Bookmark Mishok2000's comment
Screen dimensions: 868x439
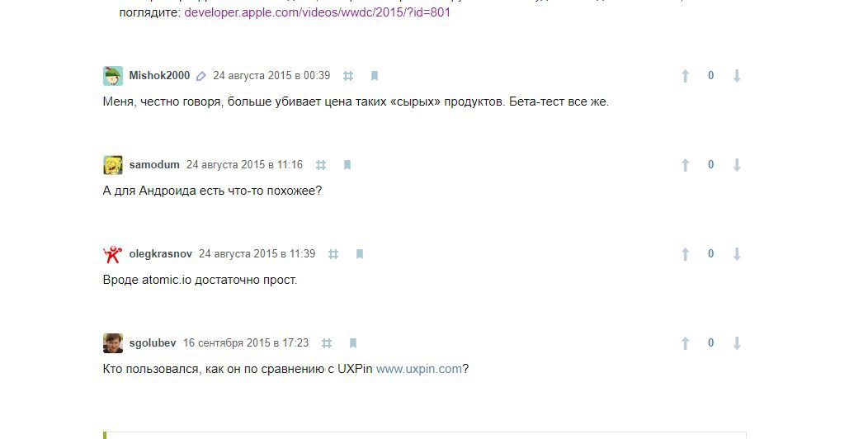[375, 76]
